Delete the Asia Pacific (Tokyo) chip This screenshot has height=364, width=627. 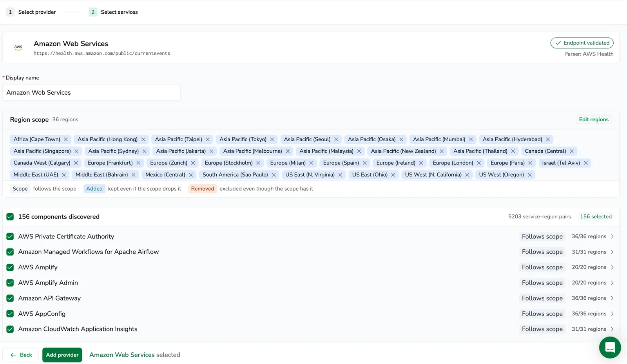272,139
